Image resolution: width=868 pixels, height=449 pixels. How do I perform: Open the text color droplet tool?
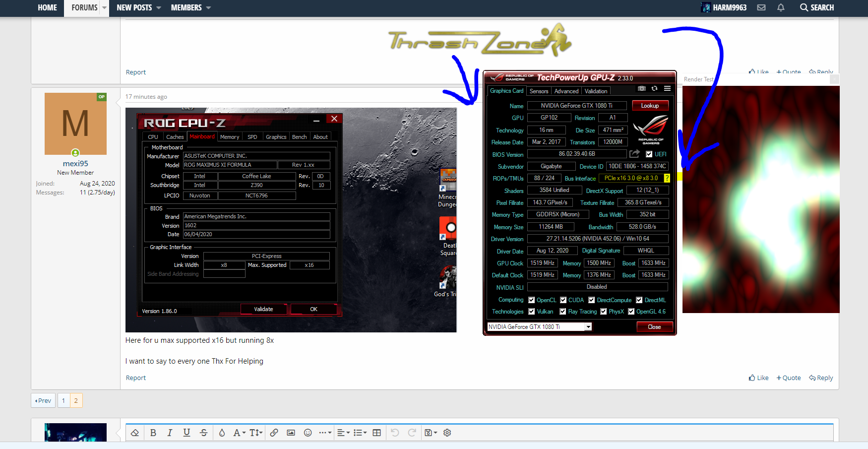point(222,433)
